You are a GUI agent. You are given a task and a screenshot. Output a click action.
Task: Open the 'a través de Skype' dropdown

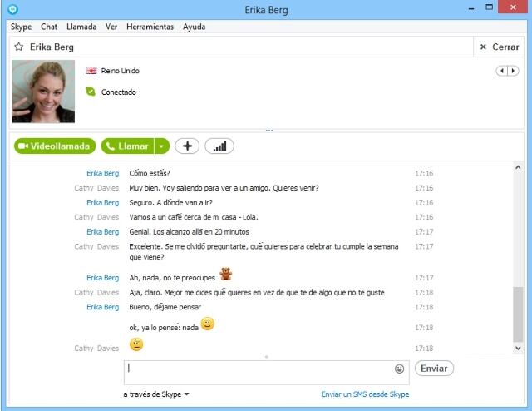click(156, 394)
